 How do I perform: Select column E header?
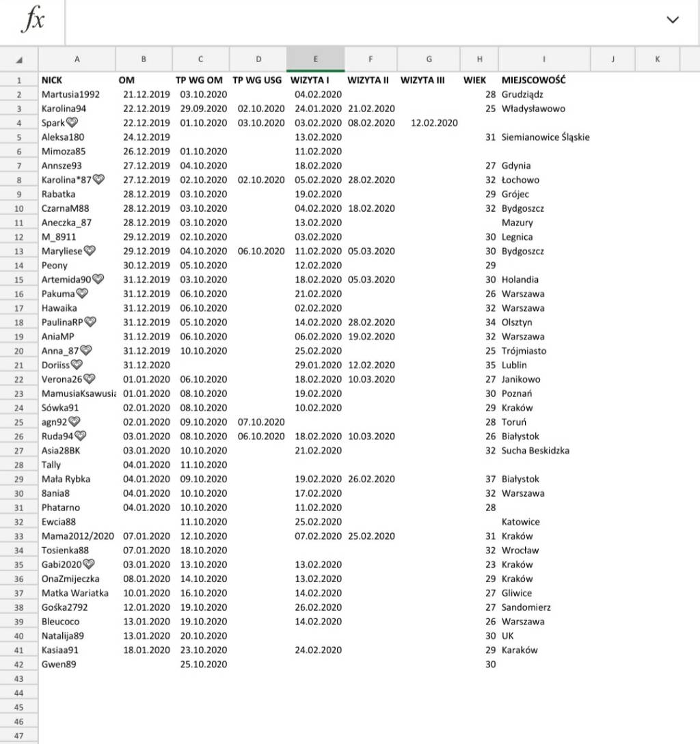pyautogui.click(x=315, y=59)
